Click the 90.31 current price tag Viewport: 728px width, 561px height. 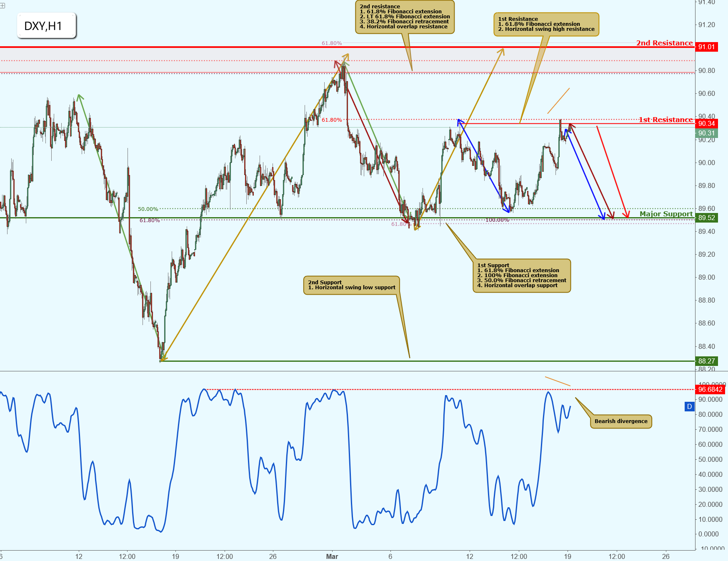707,133
